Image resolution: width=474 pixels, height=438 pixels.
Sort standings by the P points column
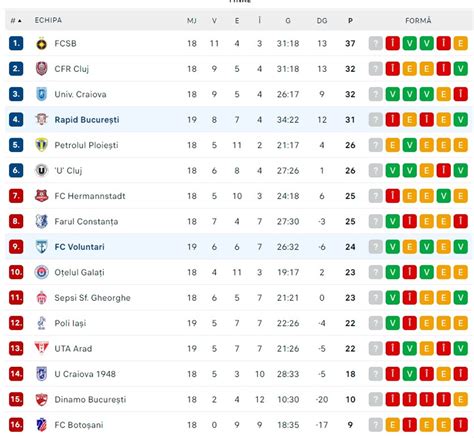(x=350, y=21)
